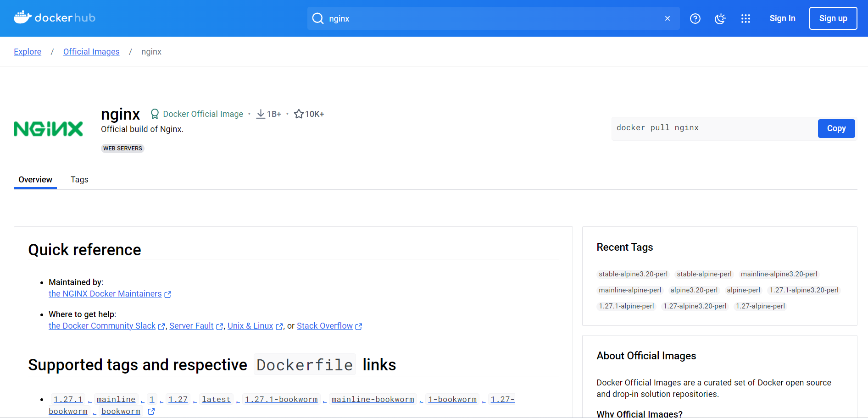
Task: Click inside the nginx search input field
Action: pyautogui.click(x=459, y=18)
